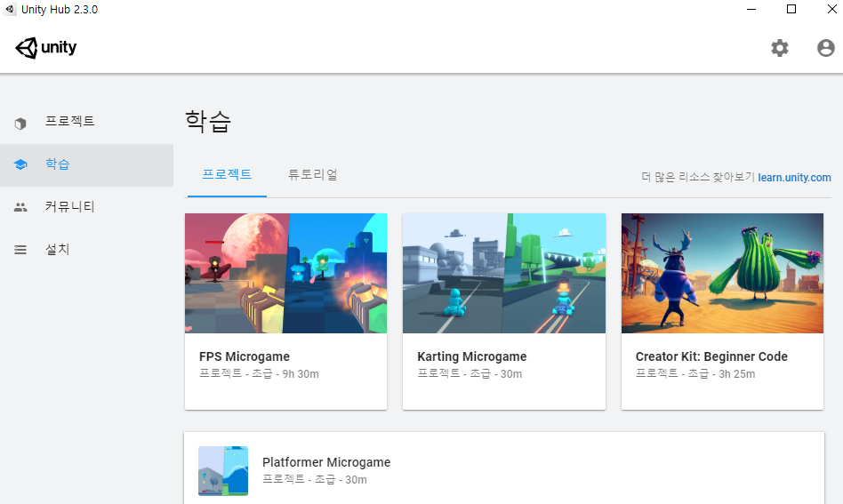This screenshot has width=843, height=504.
Task: Click the 30m subtitle under Karting Microgame
Action: tap(470, 374)
